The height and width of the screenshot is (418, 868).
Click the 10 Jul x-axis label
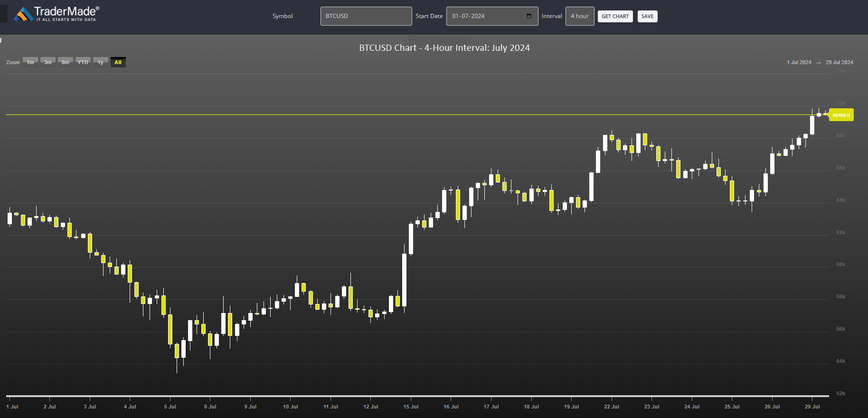[x=291, y=407]
